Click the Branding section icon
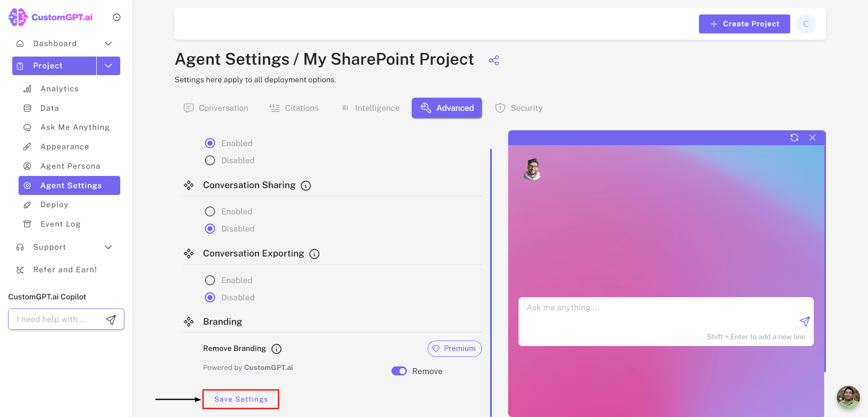Image resolution: width=868 pixels, height=417 pixels. coord(189,322)
